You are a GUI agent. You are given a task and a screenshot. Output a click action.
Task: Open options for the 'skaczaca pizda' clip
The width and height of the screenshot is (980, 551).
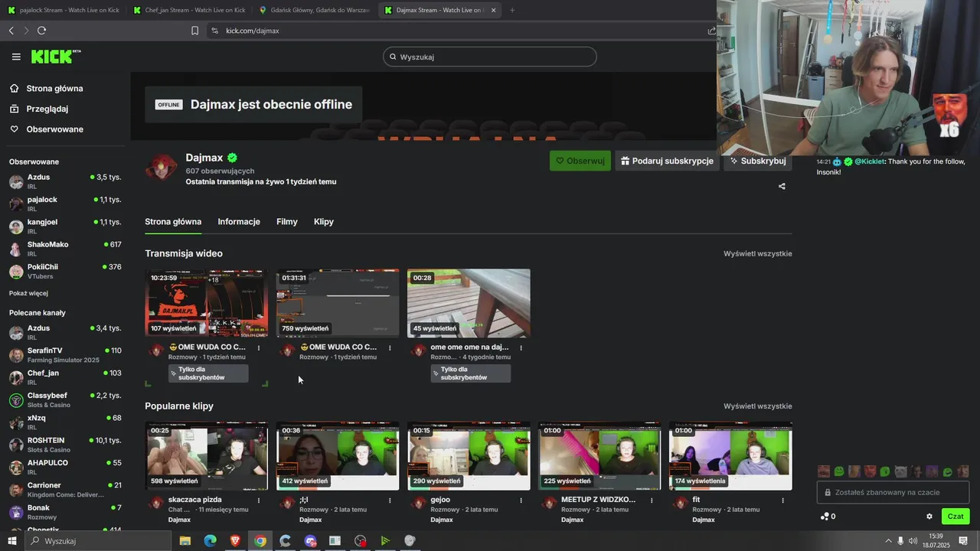click(259, 500)
